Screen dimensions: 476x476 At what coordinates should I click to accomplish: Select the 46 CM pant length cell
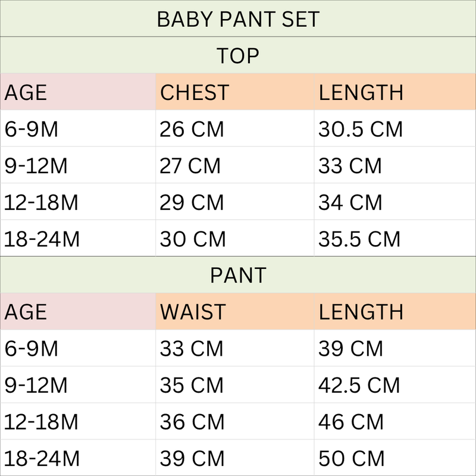coord(395,421)
